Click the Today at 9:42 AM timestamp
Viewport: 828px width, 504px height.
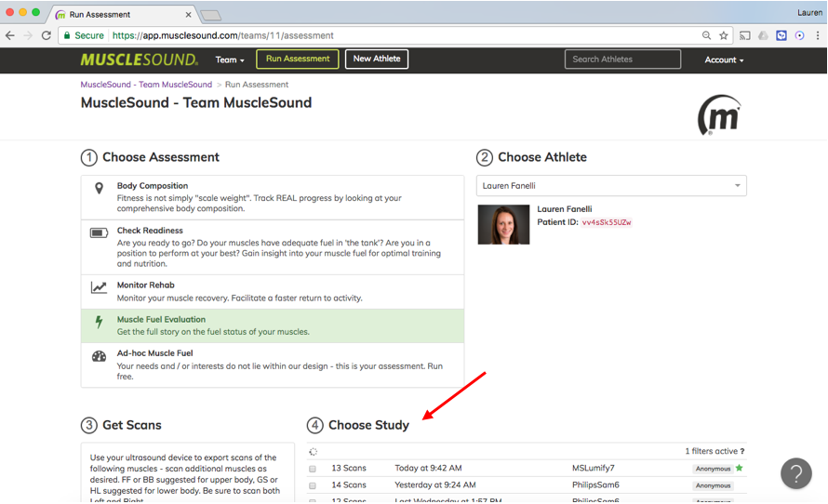point(428,468)
